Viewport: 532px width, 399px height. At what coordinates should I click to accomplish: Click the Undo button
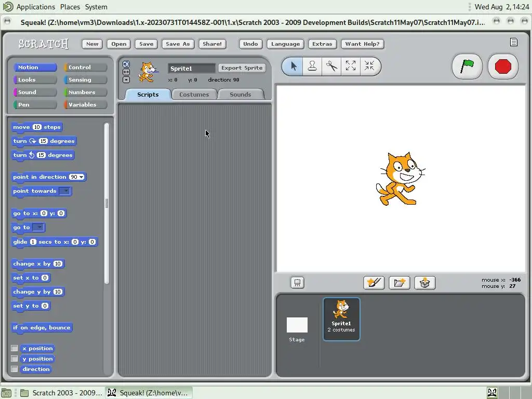tap(250, 44)
